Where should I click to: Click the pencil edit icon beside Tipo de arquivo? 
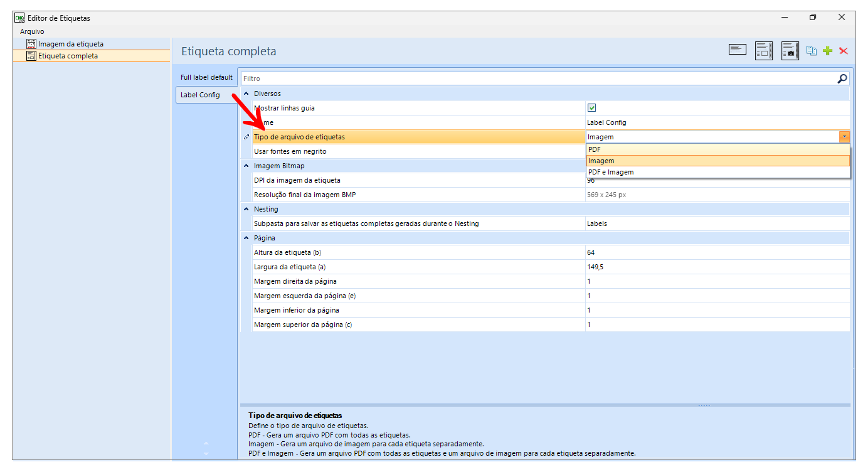click(x=246, y=137)
